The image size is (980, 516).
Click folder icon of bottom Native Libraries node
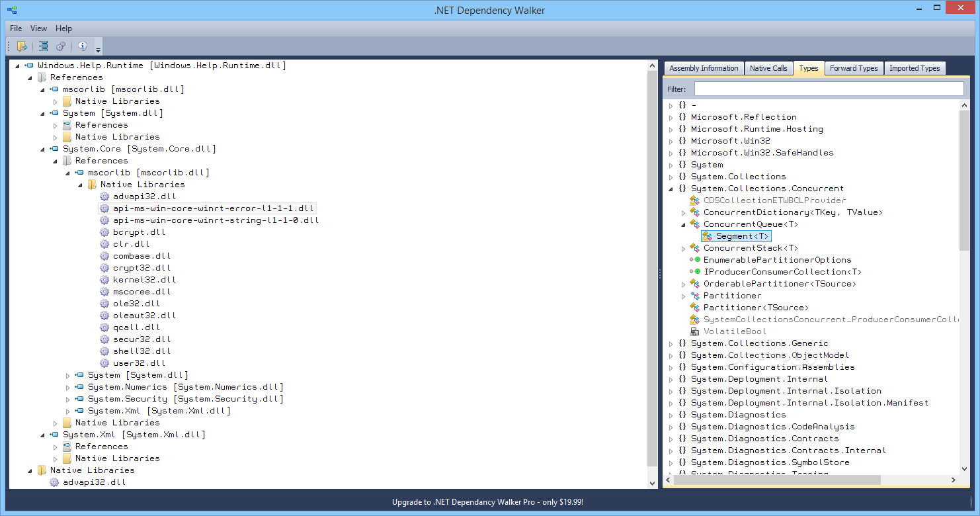click(x=42, y=470)
